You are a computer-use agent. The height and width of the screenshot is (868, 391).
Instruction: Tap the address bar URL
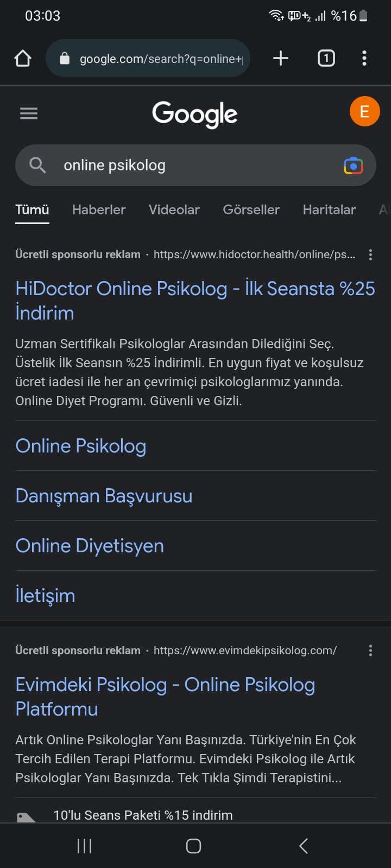160,59
